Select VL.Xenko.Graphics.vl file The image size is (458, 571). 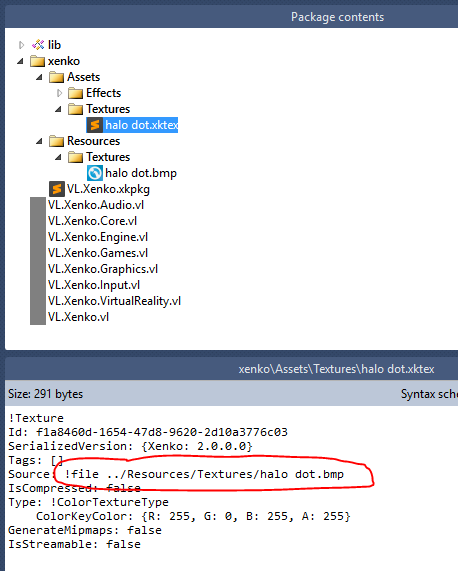[x=103, y=269]
